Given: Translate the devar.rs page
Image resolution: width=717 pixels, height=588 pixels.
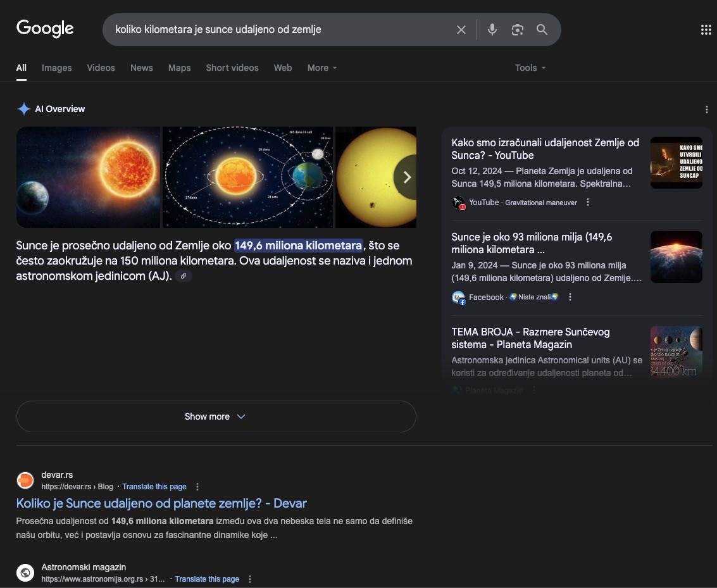Looking at the screenshot, I should click(x=154, y=487).
